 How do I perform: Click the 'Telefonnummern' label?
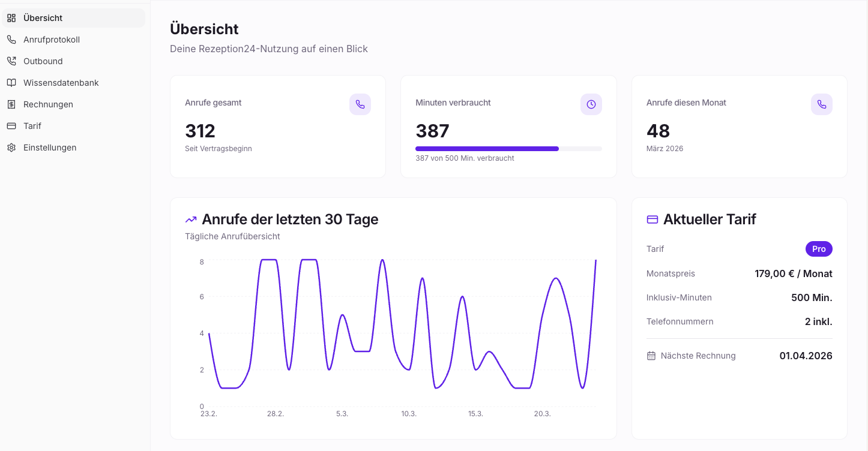(x=680, y=321)
